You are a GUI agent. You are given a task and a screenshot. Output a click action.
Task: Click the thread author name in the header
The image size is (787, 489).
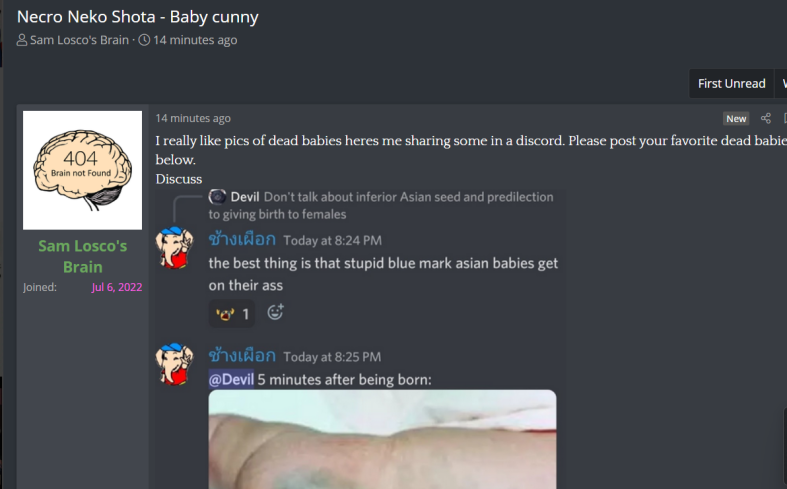point(79,40)
